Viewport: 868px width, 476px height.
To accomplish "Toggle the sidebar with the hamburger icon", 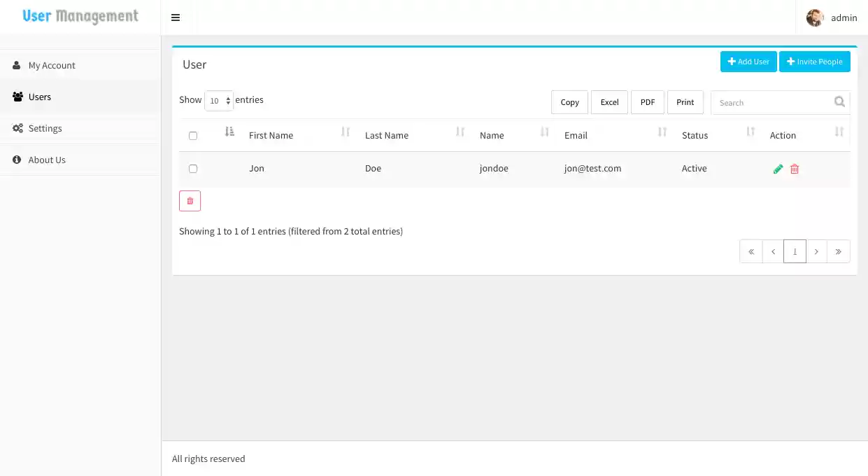I will (175, 17).
